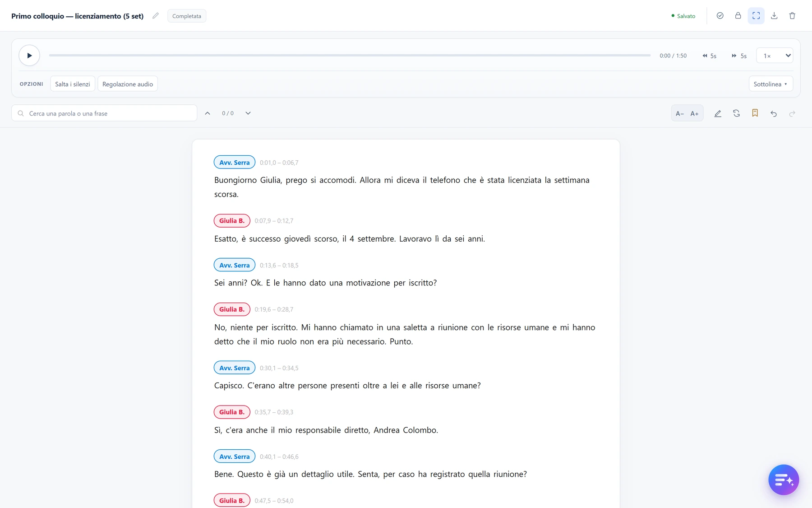The image size is (812, 508).
Task: Skip forward 5 seconds
Action: (x=739, y=56)
